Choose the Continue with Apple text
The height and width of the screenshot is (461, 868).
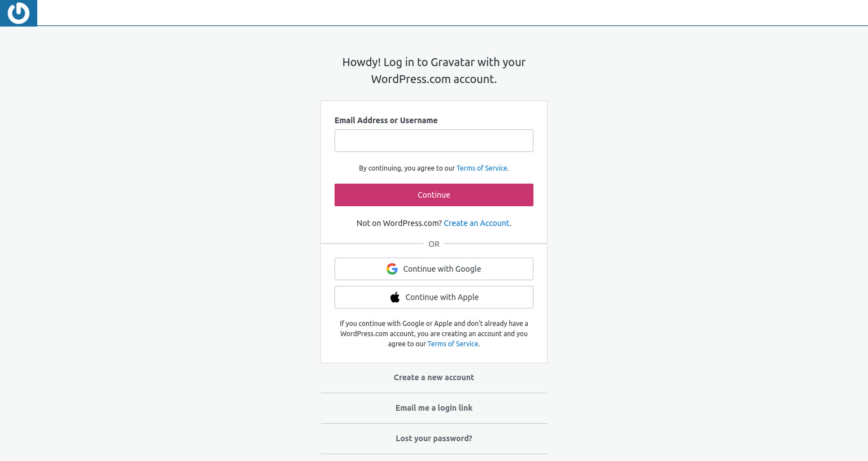[x=442, y=297]
